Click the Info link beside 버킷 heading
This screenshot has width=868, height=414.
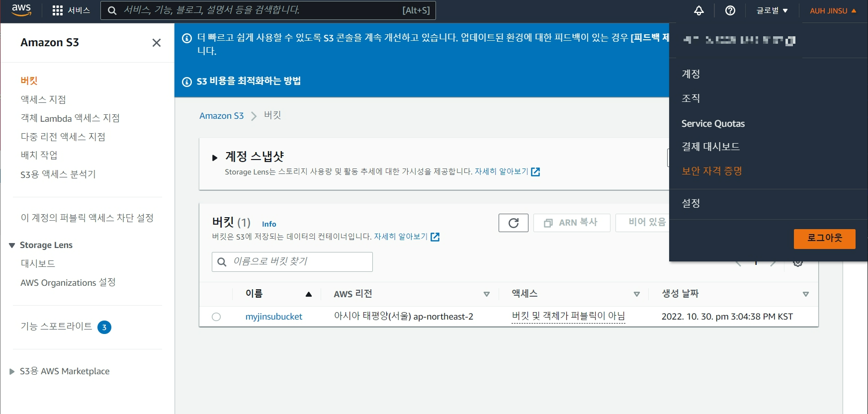[269, 224]
